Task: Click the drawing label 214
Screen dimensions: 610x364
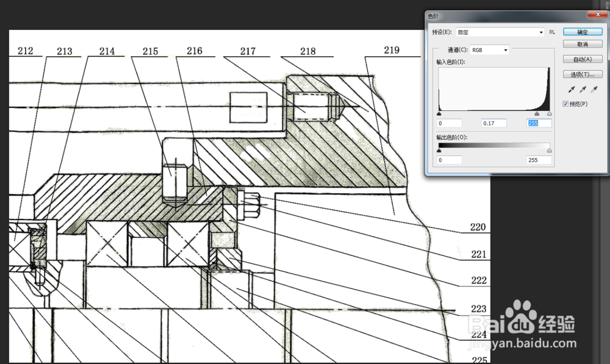Action: (x=107, y=51)
